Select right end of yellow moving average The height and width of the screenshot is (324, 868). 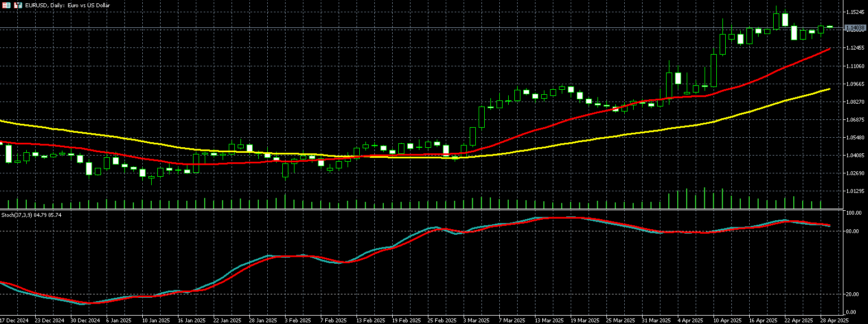(830, 89)
